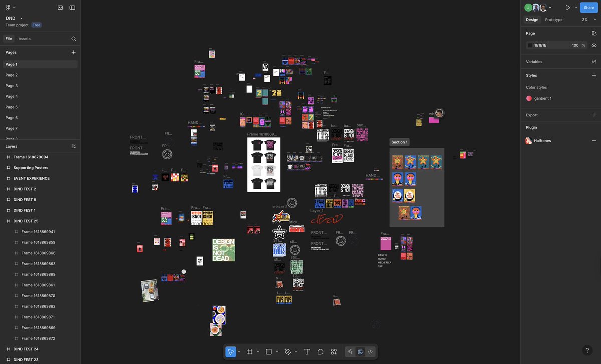Click the gardient 1 gradient swatch

click(x=529, y=98)
